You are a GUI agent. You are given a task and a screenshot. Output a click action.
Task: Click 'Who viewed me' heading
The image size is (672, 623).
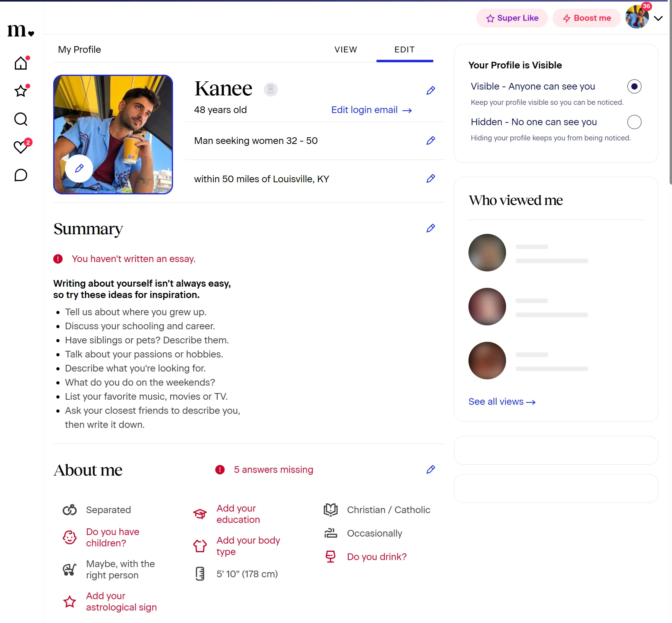tap(516, 200)
